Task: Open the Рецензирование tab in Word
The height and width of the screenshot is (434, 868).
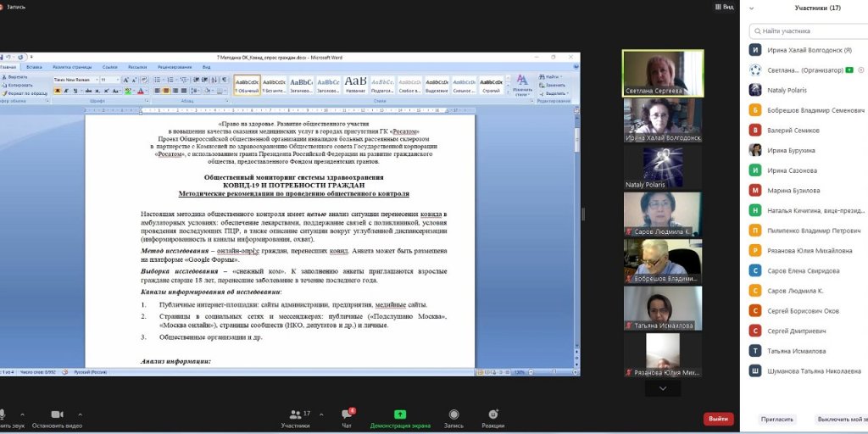Action: coord(174,66)
